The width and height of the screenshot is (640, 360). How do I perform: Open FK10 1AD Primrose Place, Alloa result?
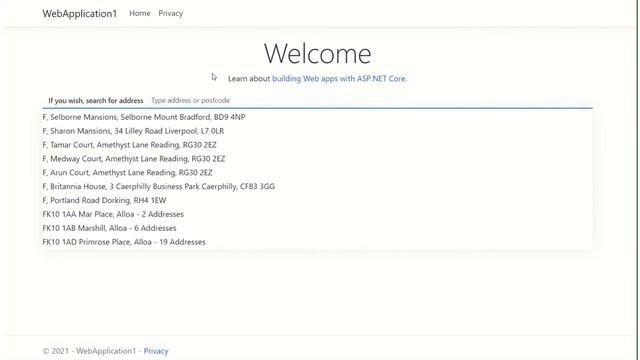(317, 242)
